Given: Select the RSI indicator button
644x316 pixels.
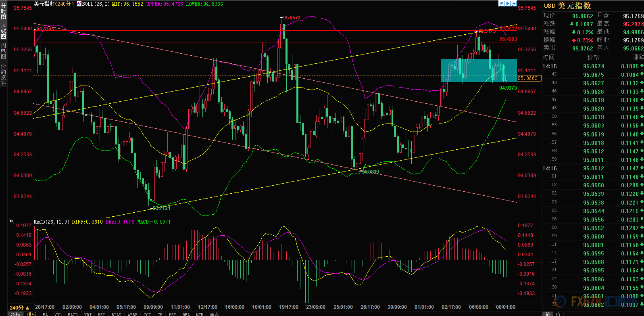Looking at the screenshot, I should [101, 314].
